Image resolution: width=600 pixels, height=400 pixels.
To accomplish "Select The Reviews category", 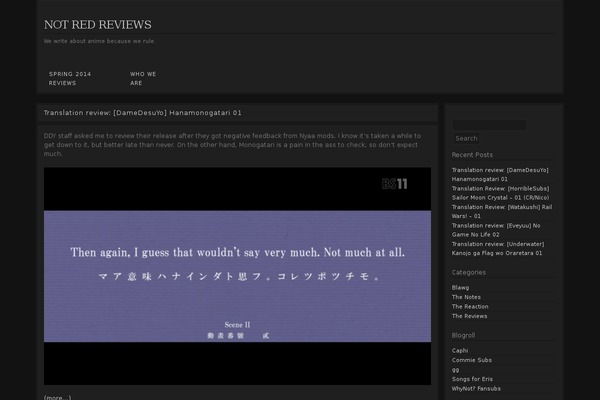I will point(470,316).
